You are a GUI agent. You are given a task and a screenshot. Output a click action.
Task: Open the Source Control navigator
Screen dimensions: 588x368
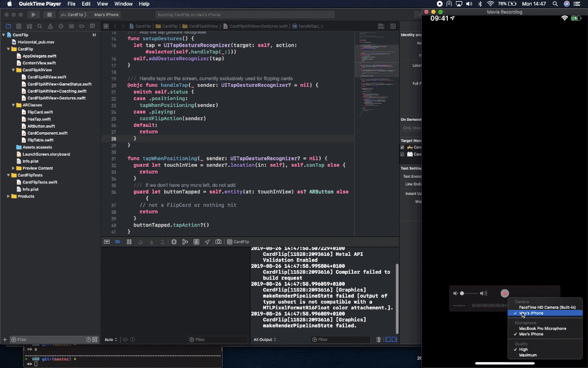[x=19, y=26]
